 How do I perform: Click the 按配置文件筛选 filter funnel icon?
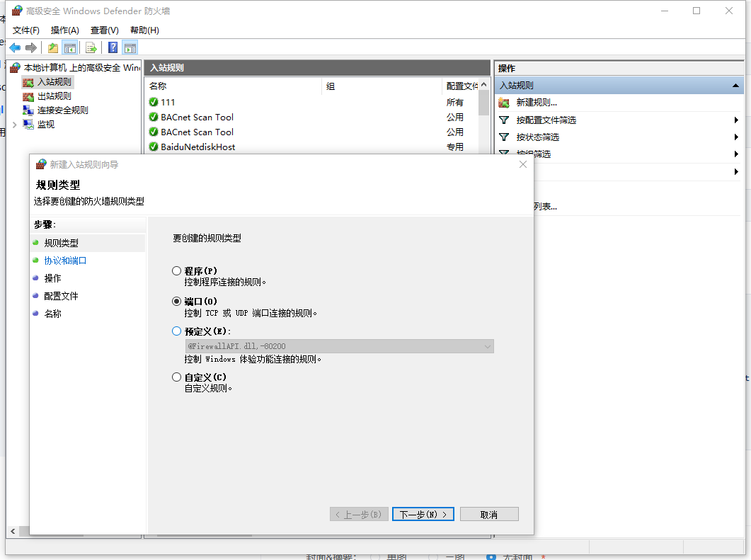pyautogui.click(x=504, y=120)
